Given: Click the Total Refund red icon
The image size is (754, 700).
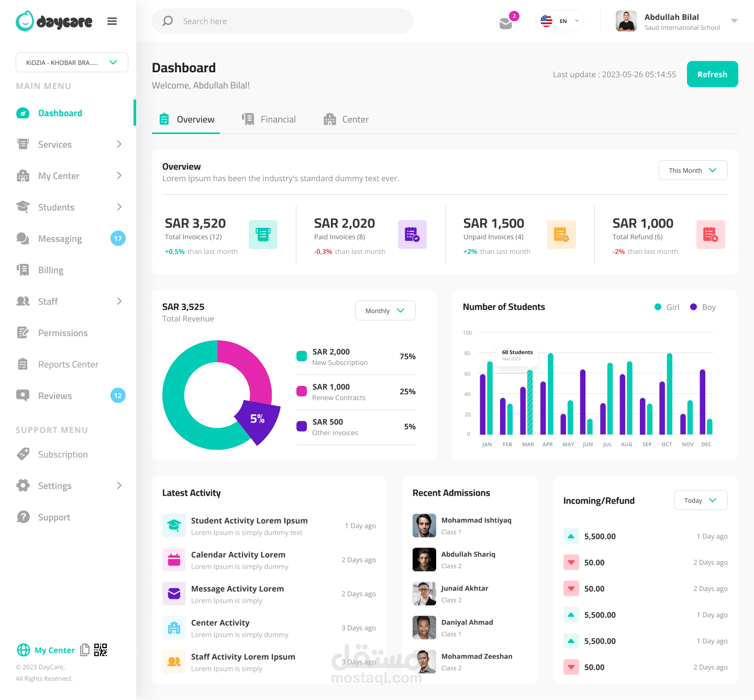Looking at the screenshot, I should [x=711, y=235].
